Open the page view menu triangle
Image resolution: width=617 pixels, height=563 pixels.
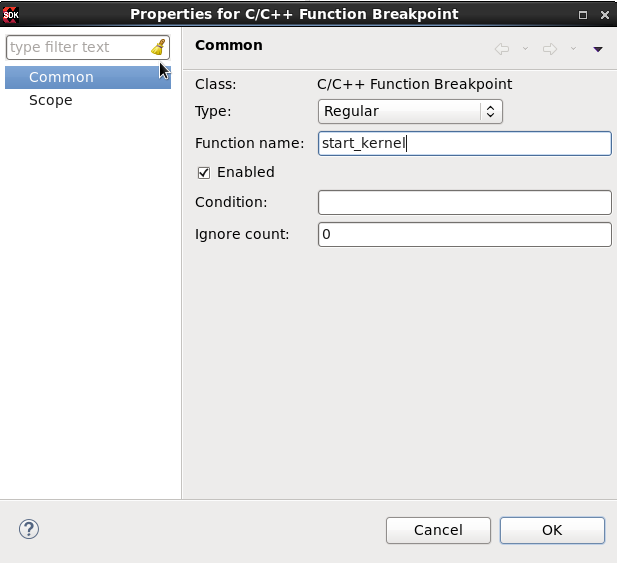598,49
